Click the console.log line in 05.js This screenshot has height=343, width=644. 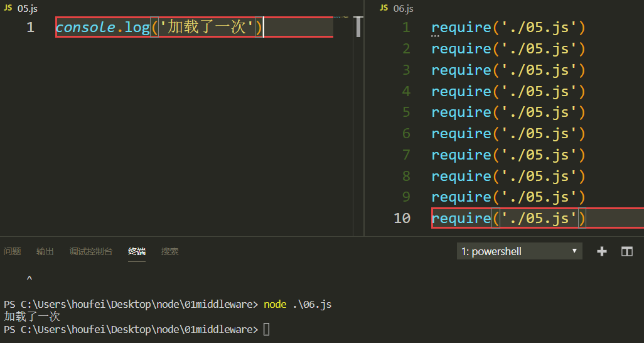point(159,27)
